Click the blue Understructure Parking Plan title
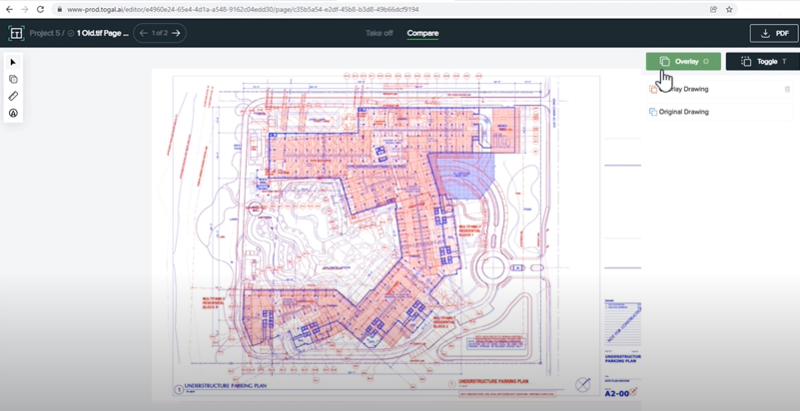This screenshot has width=800, height=411. pyautogui.click(x=226, y=386)
